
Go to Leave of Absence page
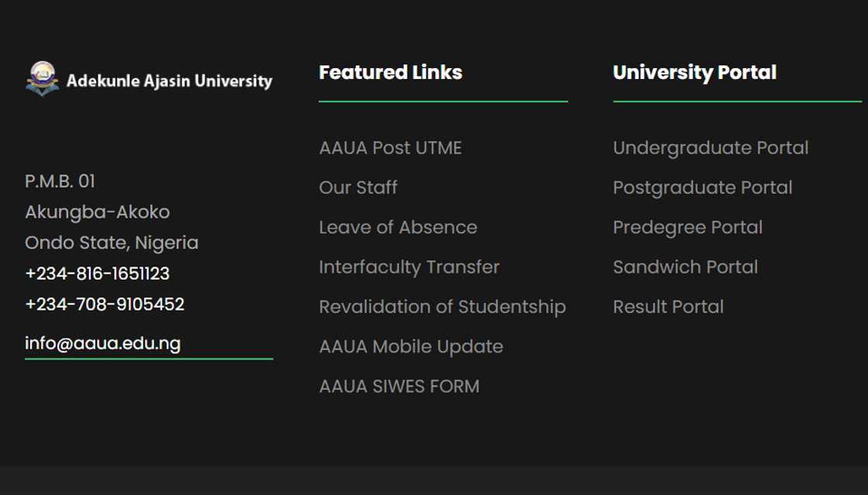pyautogui.click(x=398, y=228)
